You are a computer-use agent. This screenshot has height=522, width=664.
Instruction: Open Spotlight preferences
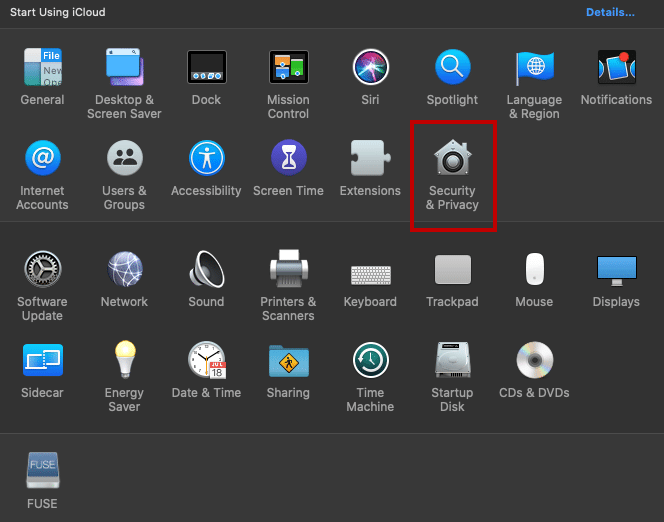(x=452, y=68)
